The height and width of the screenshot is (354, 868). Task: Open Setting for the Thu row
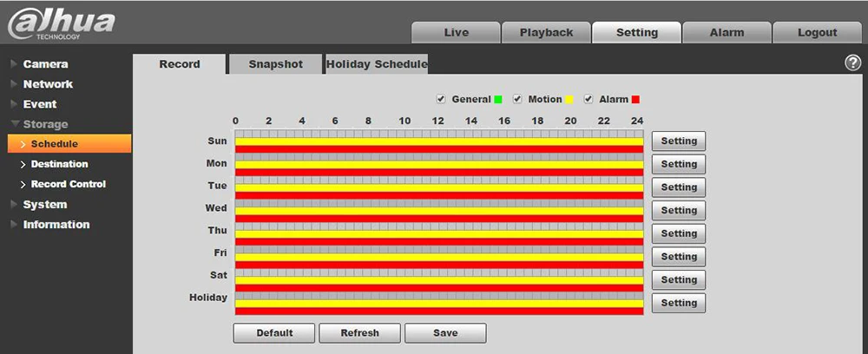tap(679, 234)
